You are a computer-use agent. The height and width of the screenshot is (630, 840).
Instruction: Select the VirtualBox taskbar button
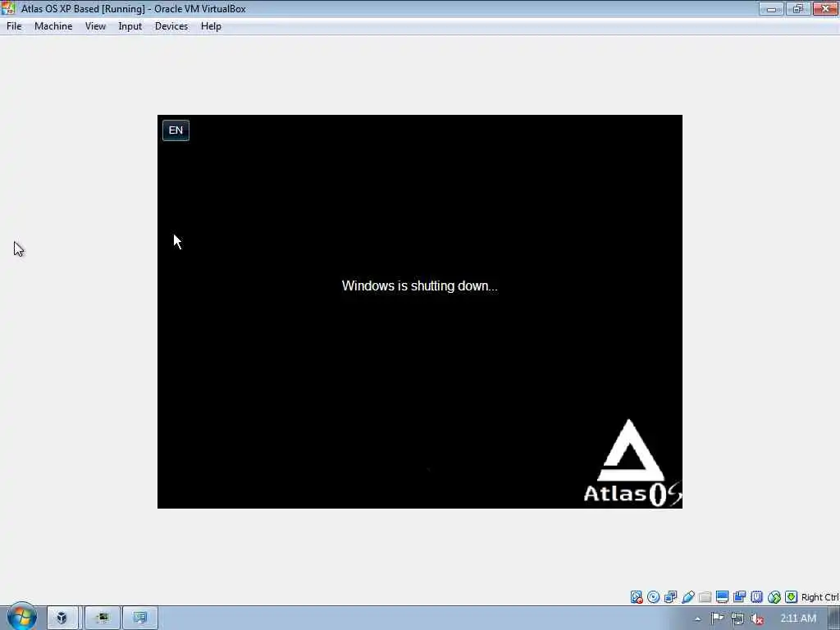pos(62,619)
